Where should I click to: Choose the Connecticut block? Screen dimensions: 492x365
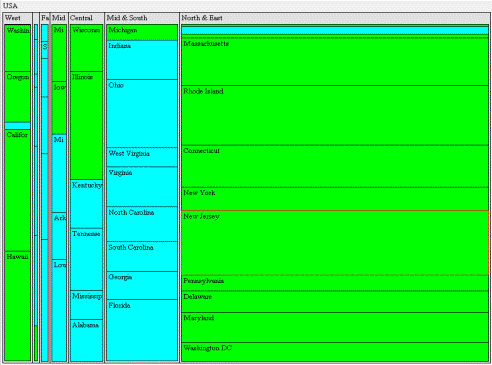(x=335, y=166)
